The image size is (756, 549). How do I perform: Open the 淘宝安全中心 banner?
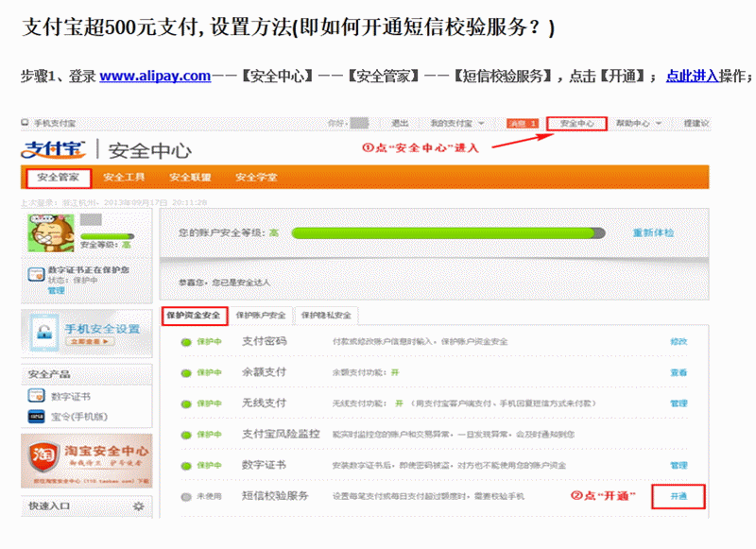click(x=86, y=461)
